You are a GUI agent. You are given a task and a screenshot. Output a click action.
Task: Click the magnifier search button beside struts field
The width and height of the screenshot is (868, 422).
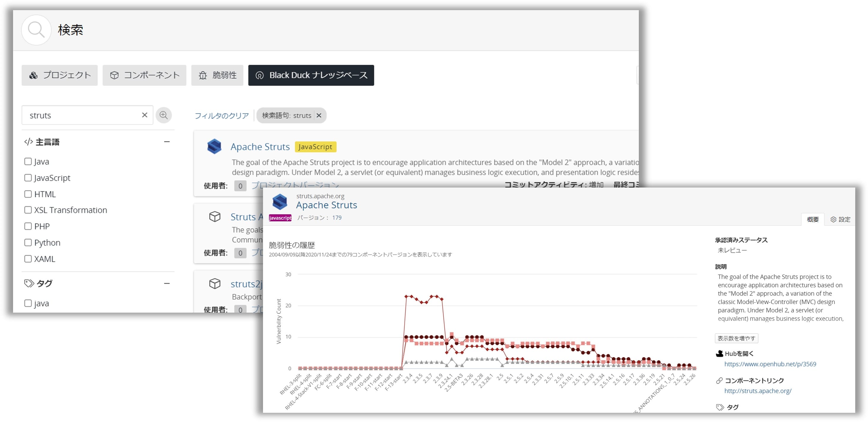164,115
